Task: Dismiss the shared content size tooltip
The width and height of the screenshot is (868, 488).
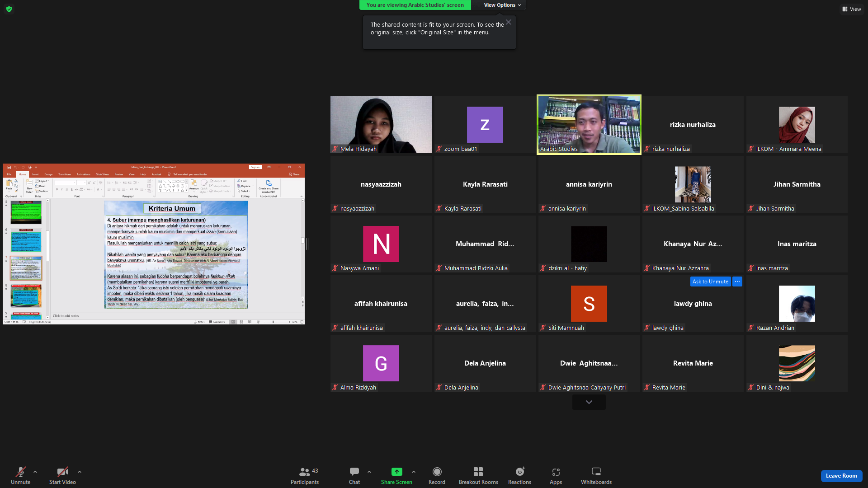Action: pos(509,22)
